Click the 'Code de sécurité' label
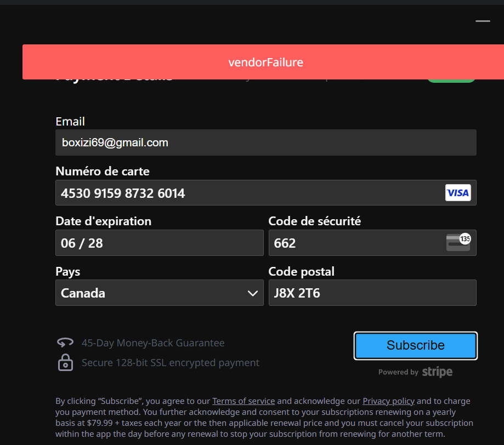504x445 pixels. point(315,221)
